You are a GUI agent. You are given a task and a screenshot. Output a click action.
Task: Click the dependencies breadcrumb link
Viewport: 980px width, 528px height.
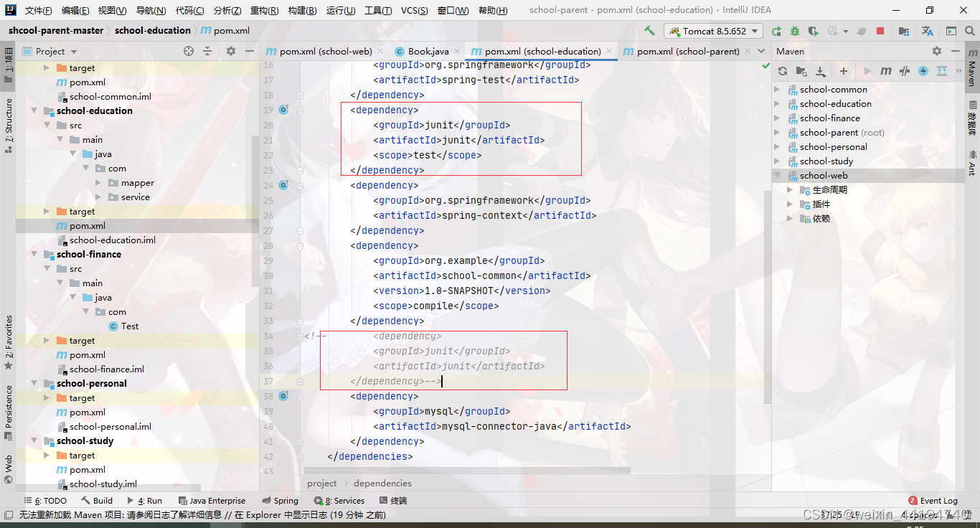[382, 483]
